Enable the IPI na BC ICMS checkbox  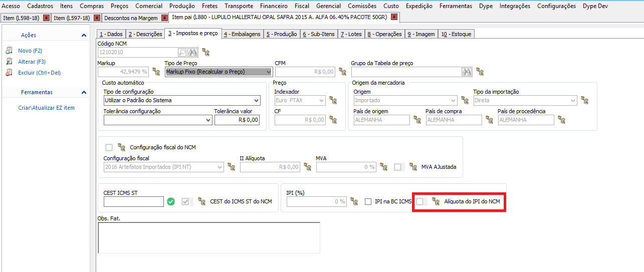tap(368, 201)
